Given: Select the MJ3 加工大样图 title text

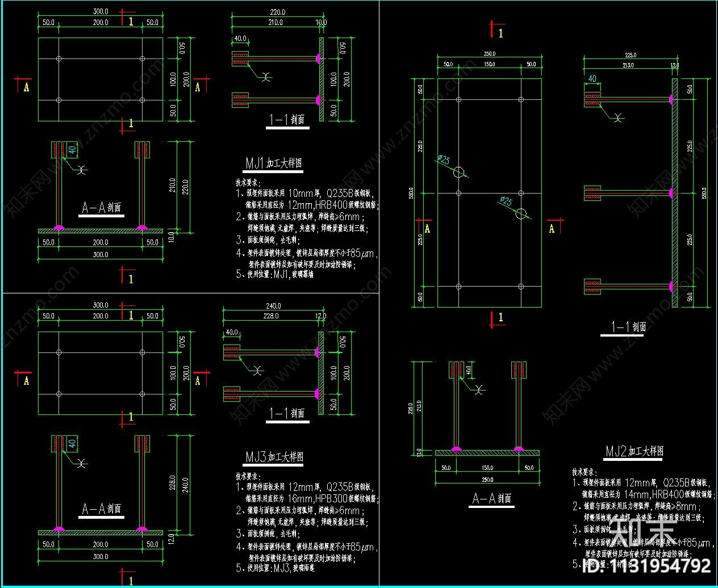Looking at the screenshot, I should [x=274, y=457].
